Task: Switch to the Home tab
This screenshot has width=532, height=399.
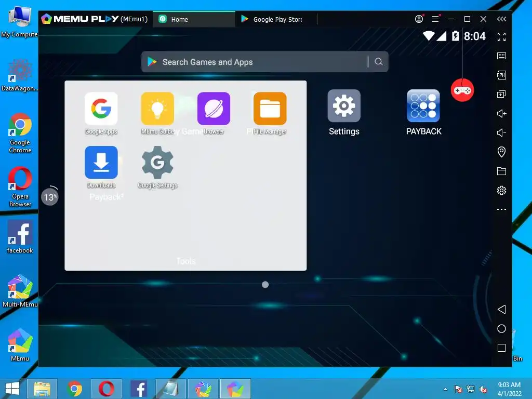Action: (x=194, y=19)
